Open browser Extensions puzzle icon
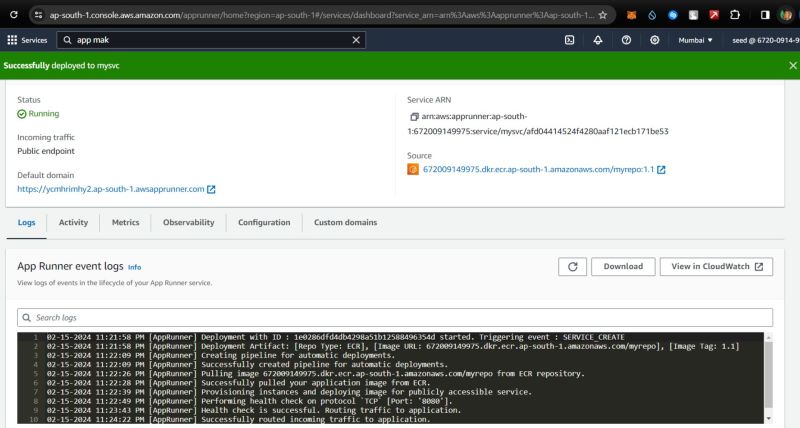Viewport: 800px width, 428px height. [735, 15]
